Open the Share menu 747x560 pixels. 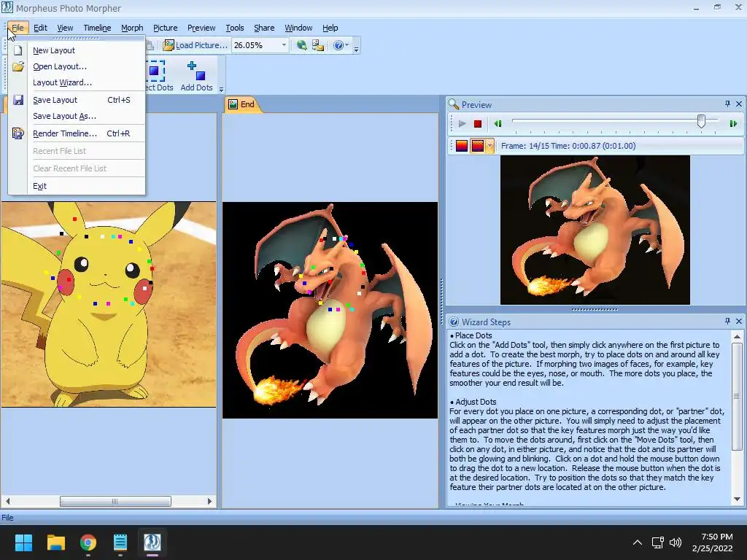(264, 28)
